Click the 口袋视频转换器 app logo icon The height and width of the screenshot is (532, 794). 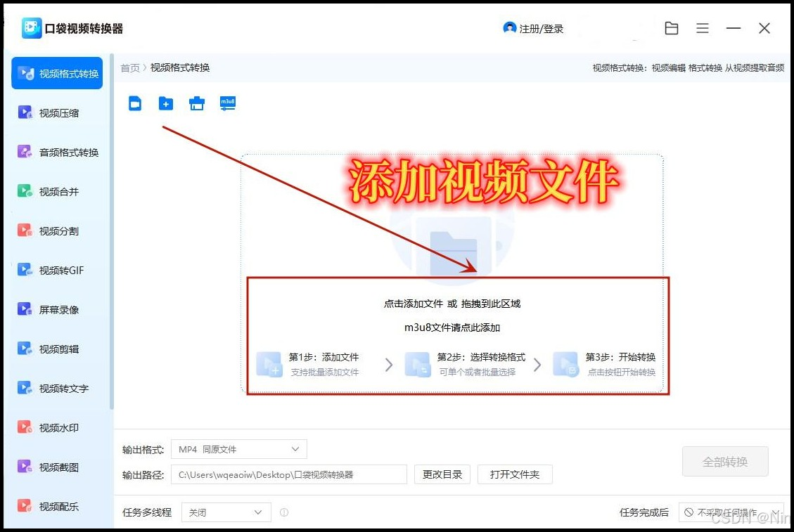[32, 28]
